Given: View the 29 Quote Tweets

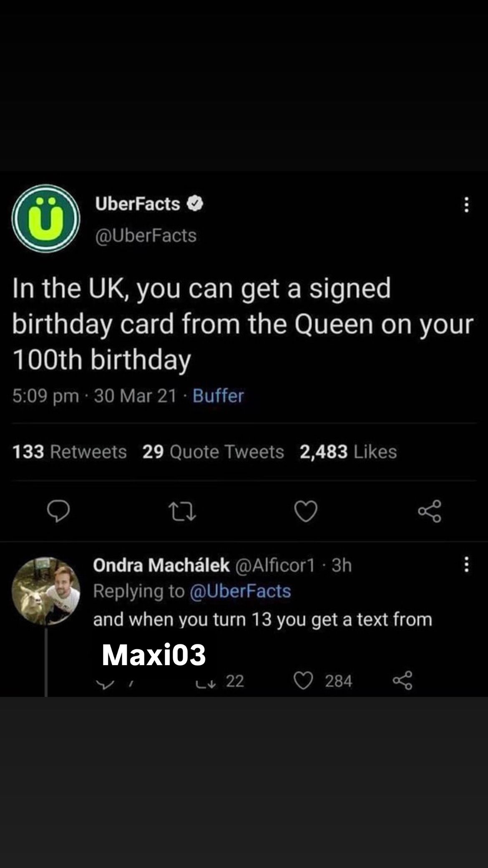Looking at the screenshot, I should 213,452.
